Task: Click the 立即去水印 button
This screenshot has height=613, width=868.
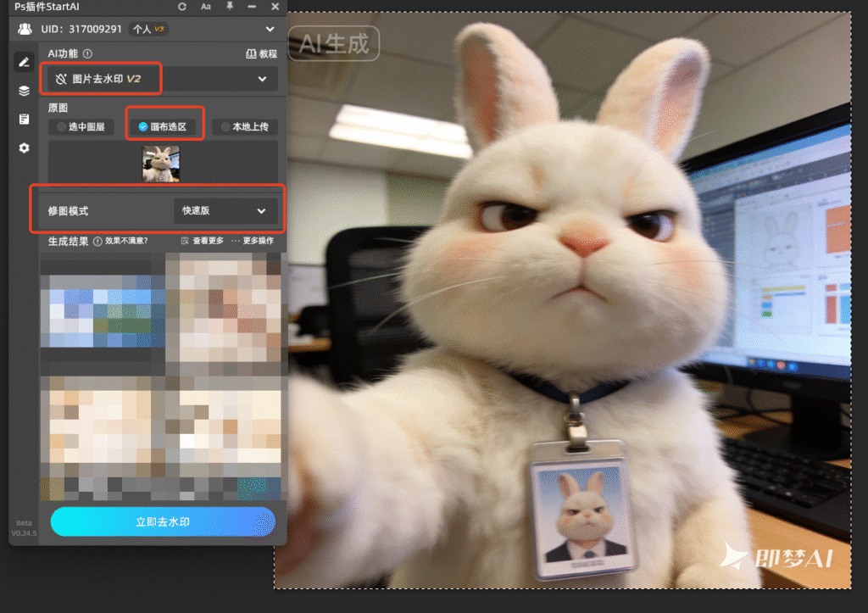Action: point(163,521)
